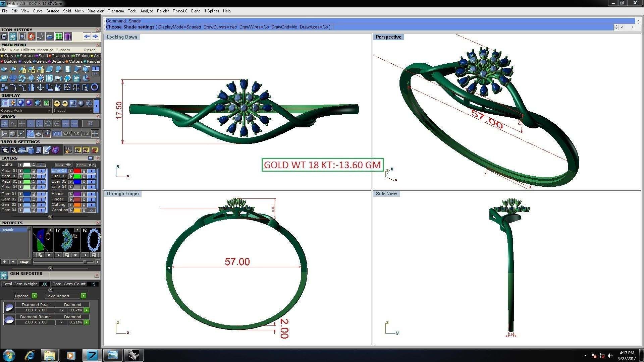Open the Coarse Mesh dropdown
This screenshot has height=362, width=644.
pos(26,110)
